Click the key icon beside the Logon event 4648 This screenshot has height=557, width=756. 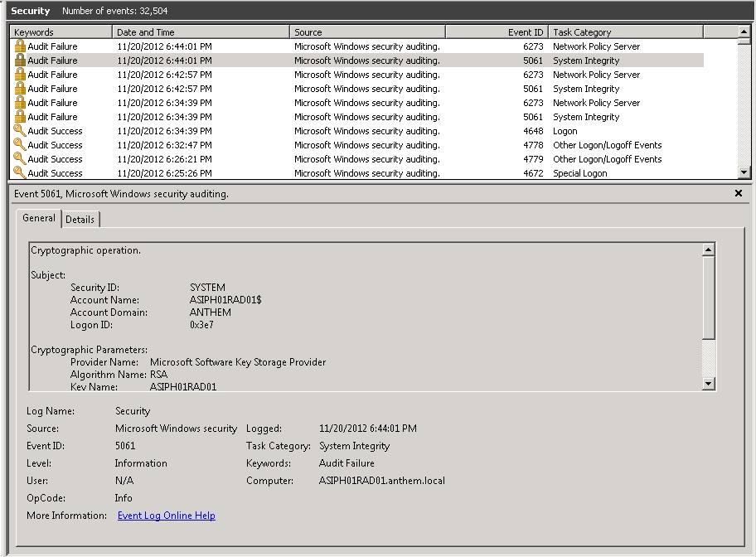19,130
